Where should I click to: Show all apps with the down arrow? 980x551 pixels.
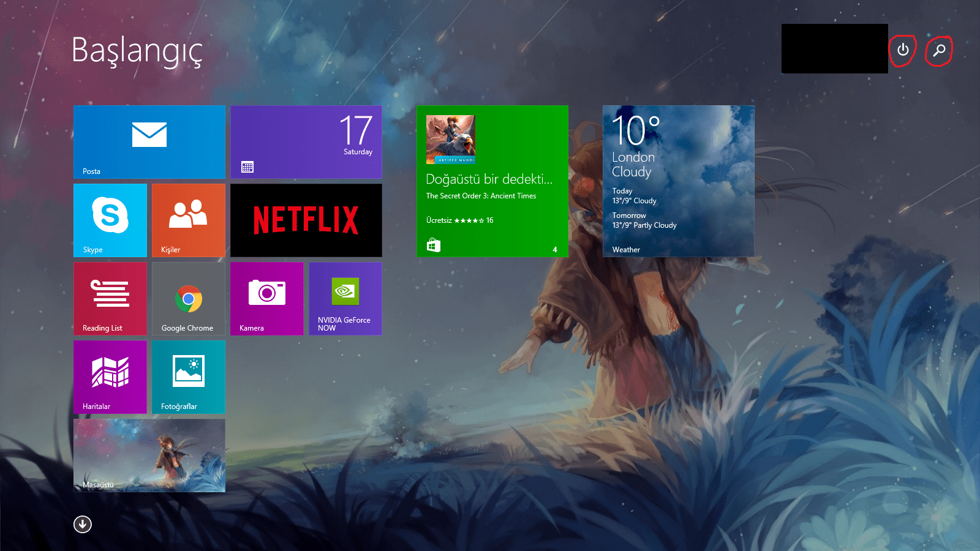pos(83,524)
